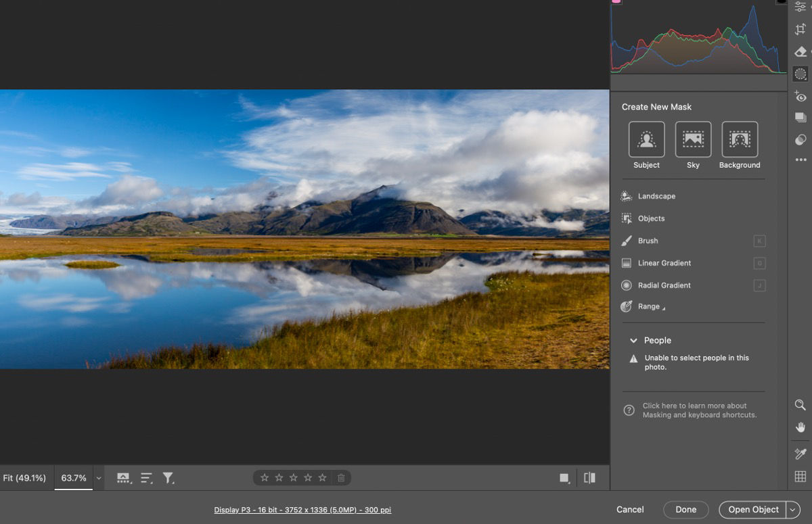The image size is (812, 524).
Task: Select the Linear Gradient mask
Action: tap(664, 263)
